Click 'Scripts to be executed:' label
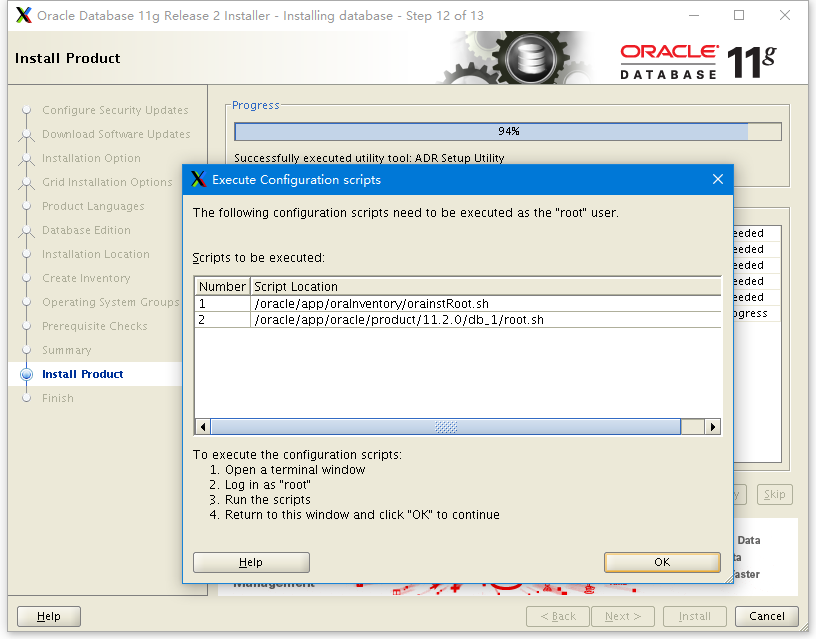816x639 pixels. (259, 258)
